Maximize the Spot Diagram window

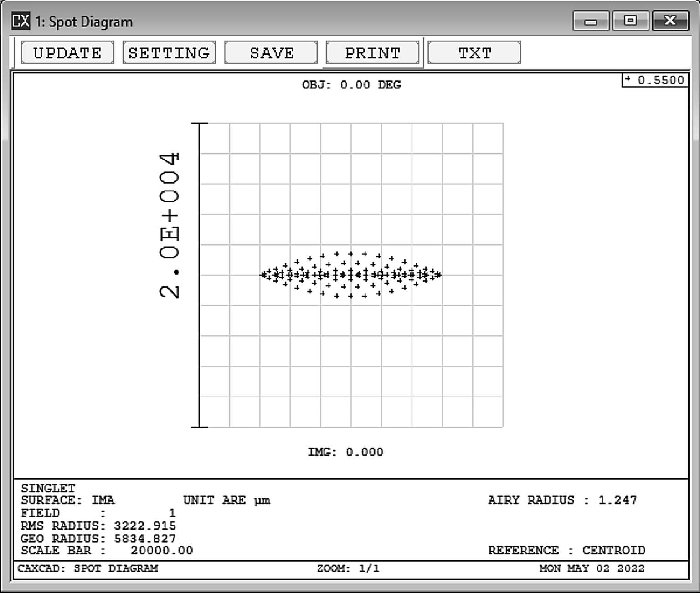click(630, 21)
